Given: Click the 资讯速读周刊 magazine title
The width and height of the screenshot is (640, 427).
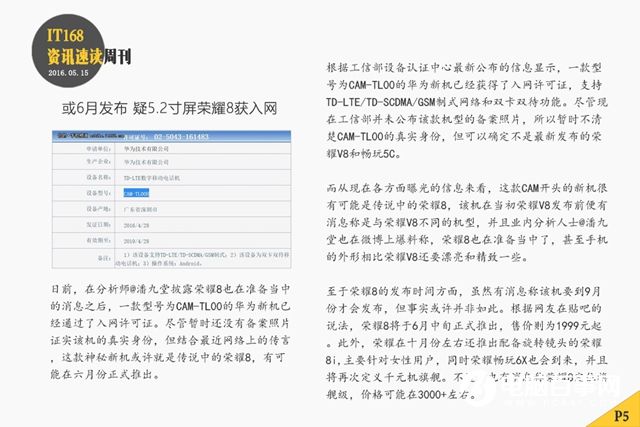Looking at the screenshot, I should pyautogui.click(x=89, y=56).
